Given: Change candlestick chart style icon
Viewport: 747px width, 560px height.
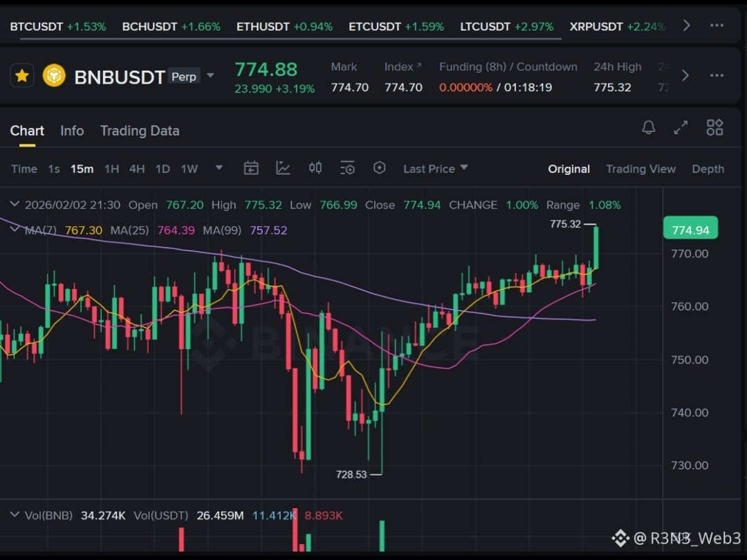Looking at the screenshot, I should [x=315, y=167].
